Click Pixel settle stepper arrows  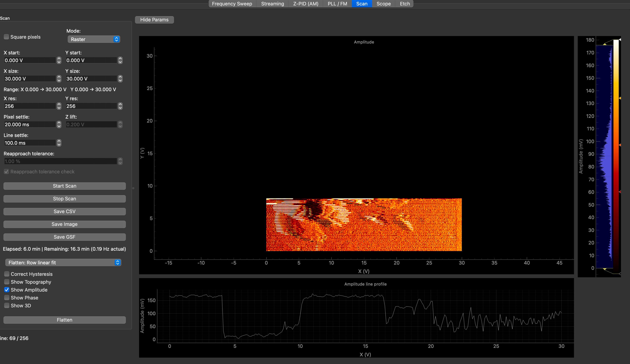click(59, 124)
